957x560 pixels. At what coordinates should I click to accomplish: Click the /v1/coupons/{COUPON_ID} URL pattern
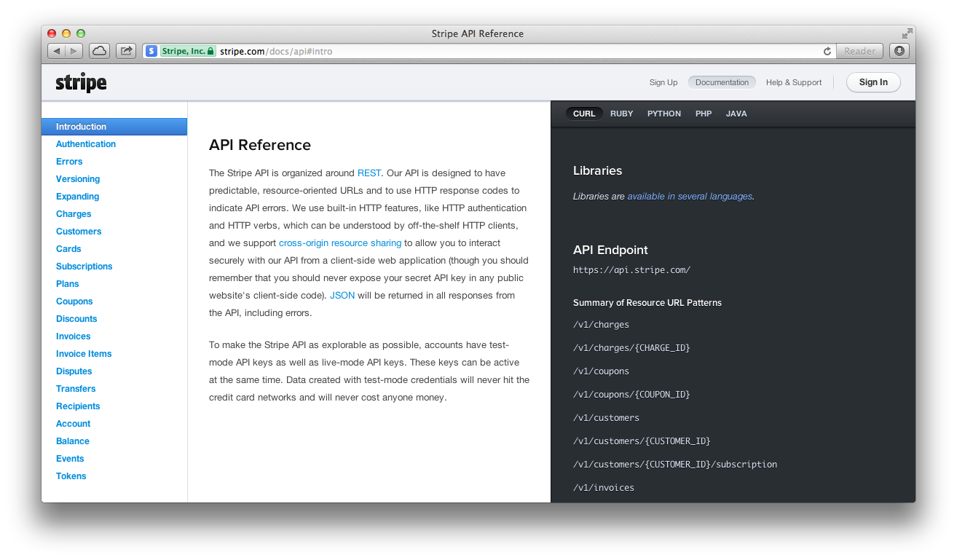pos(631,395)
